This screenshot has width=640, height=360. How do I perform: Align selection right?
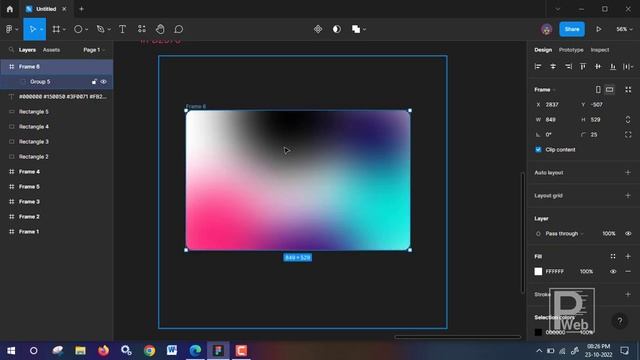568,67
